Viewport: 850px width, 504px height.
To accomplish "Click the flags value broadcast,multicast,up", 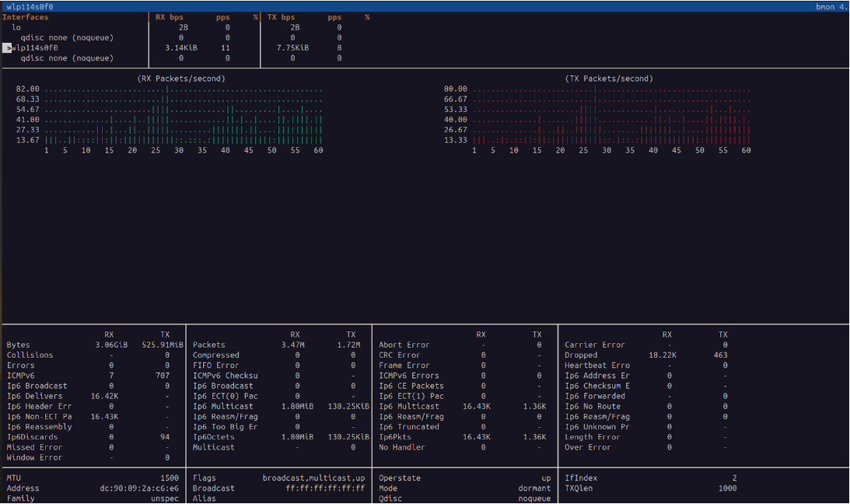I will 314,478.
